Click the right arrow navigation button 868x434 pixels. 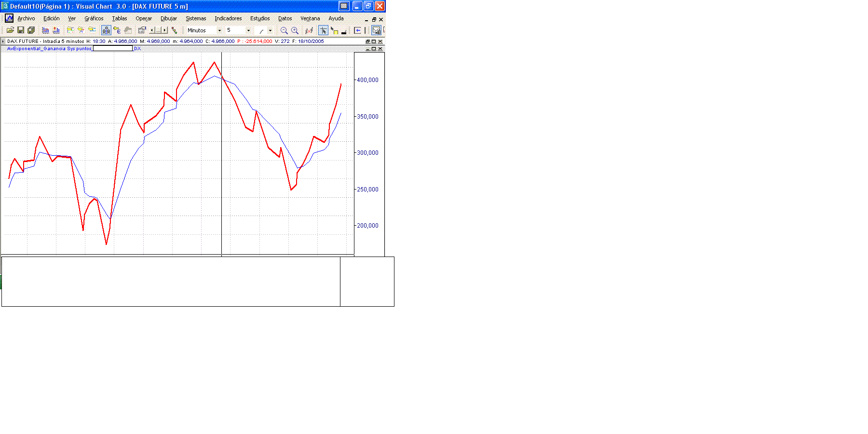coord(164,30)
